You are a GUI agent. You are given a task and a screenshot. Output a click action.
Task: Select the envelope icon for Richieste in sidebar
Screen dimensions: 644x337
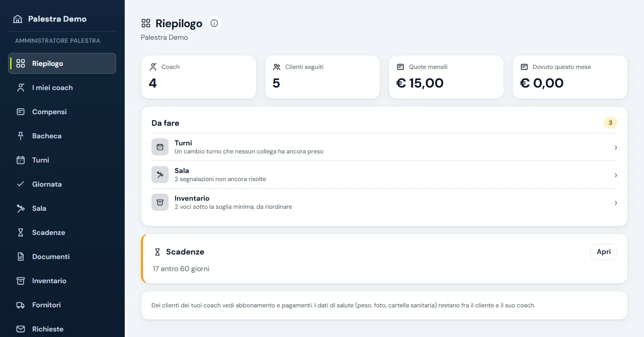tap(21, 329)
